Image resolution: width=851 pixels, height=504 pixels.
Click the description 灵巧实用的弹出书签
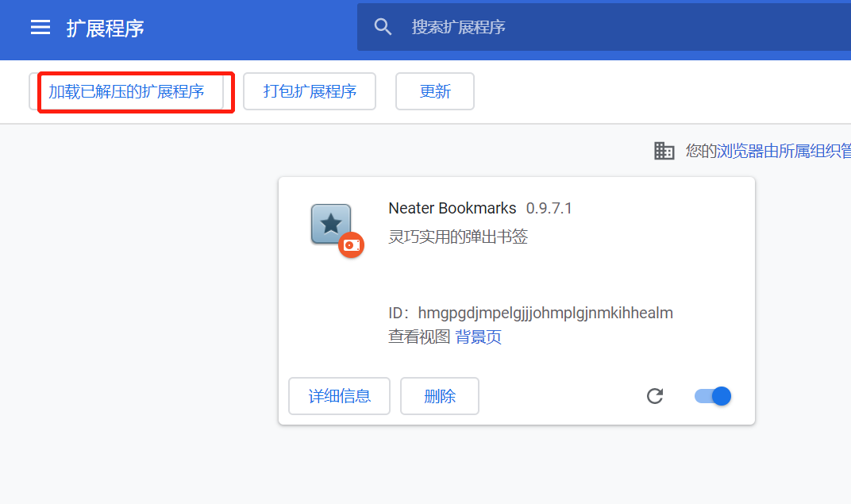point(458,237)
